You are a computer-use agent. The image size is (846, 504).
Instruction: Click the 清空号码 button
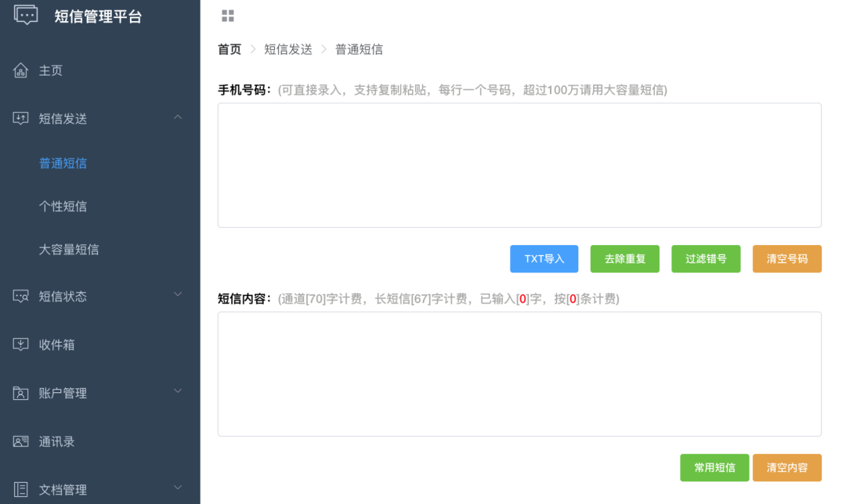787,259
